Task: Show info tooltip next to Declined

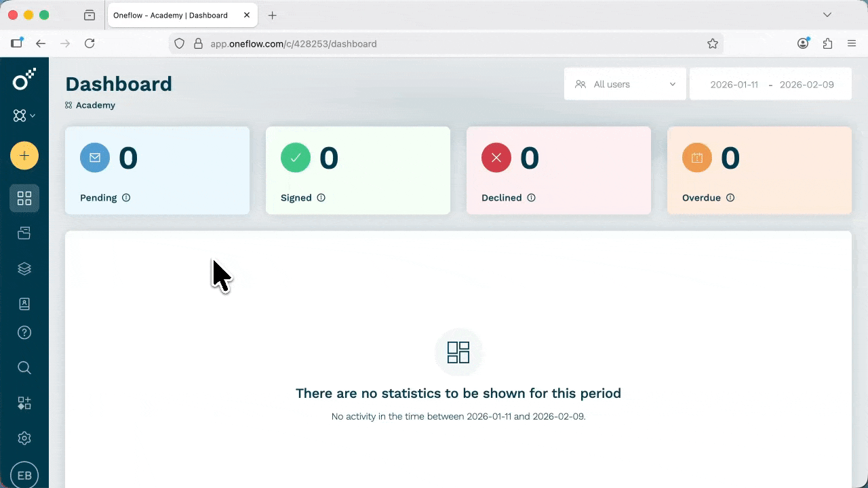Action: [532, 198]
